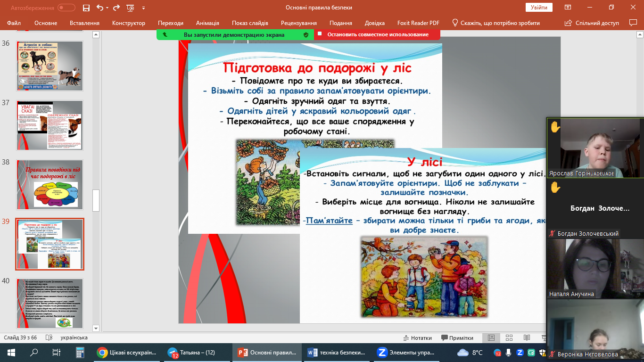644x362 pixels.
Task: Click the accessibility/spell check icon in status bar
Action: [49, 338]
